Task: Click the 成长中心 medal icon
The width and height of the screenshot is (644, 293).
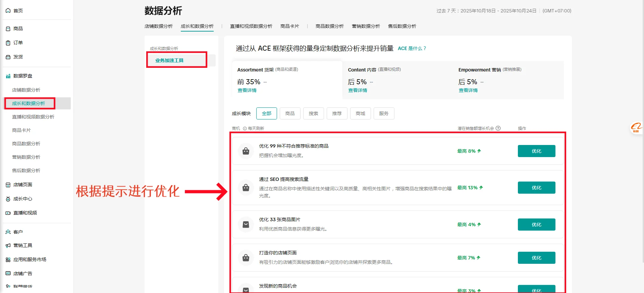Action: click(8, 199)
